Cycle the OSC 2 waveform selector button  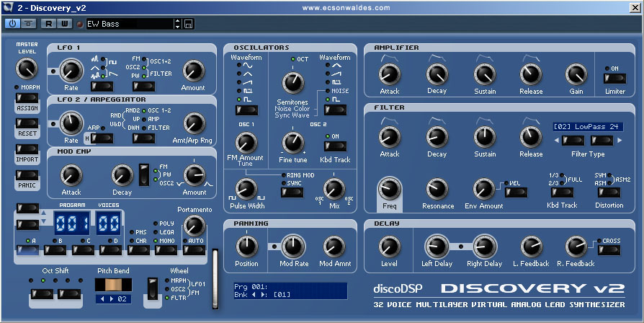tap(335, 110)
